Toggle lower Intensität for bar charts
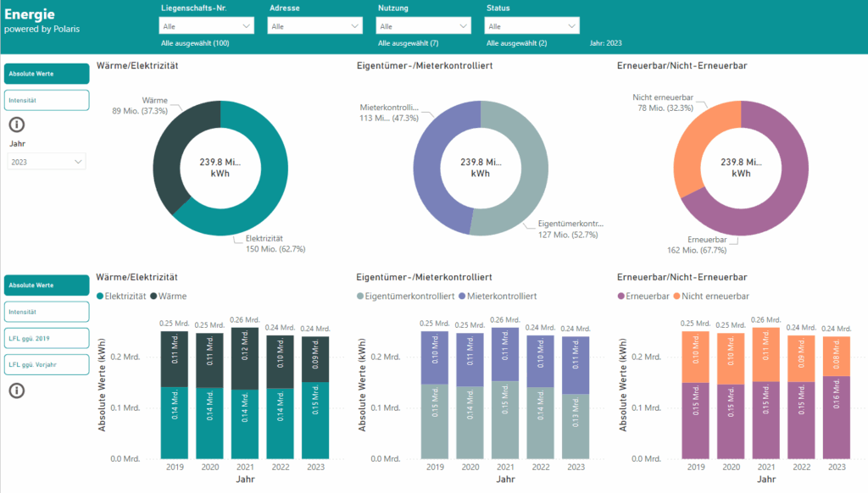This screenshot has width=868, height=493. coord(47,312)
